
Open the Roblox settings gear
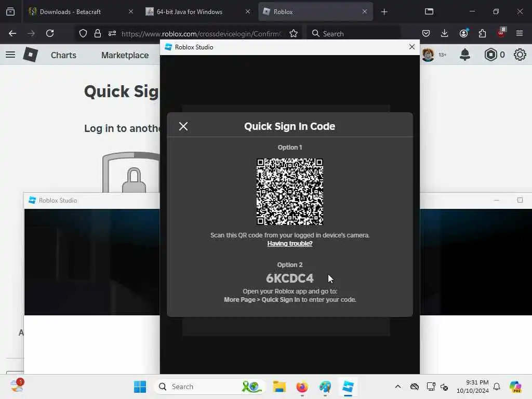(520, 55)
